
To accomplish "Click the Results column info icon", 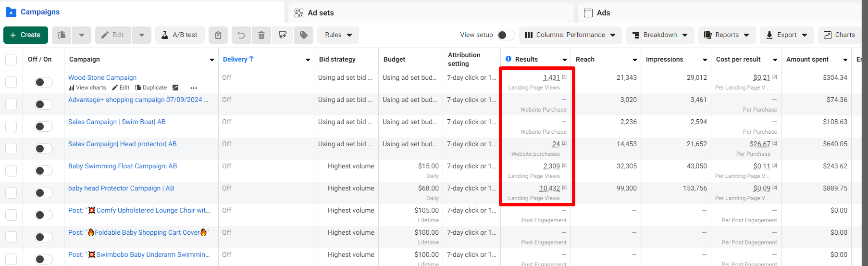I will [508, 59].
